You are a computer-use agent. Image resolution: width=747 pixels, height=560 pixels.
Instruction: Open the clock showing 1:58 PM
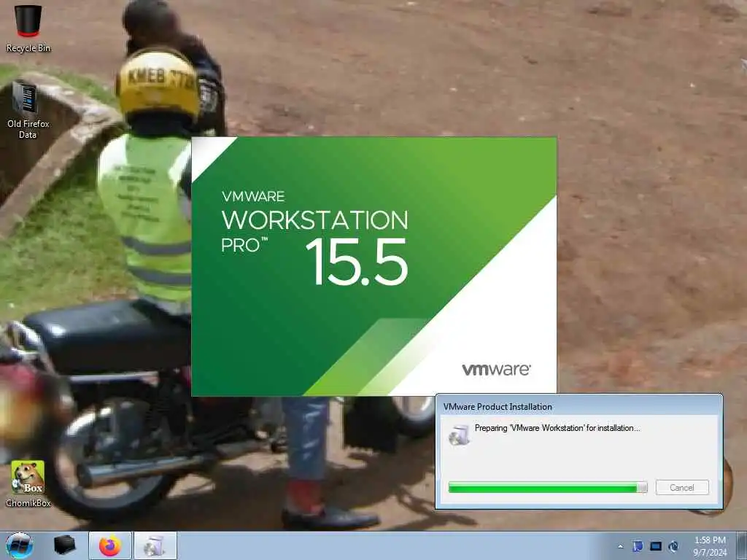[x=710, y=545]
